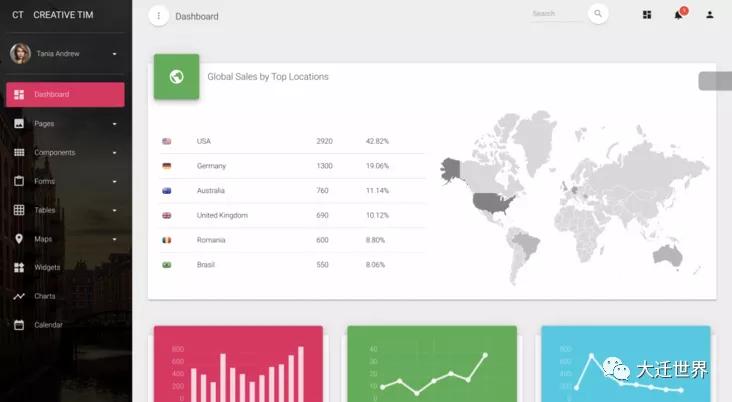732x402 pixels.
Task: Click the USA row in sales table
Action: tap(290, 141)
